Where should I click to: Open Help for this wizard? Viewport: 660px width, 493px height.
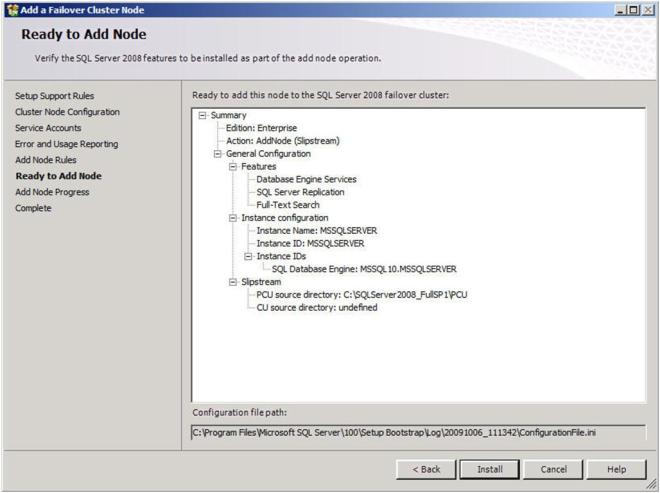616,469
